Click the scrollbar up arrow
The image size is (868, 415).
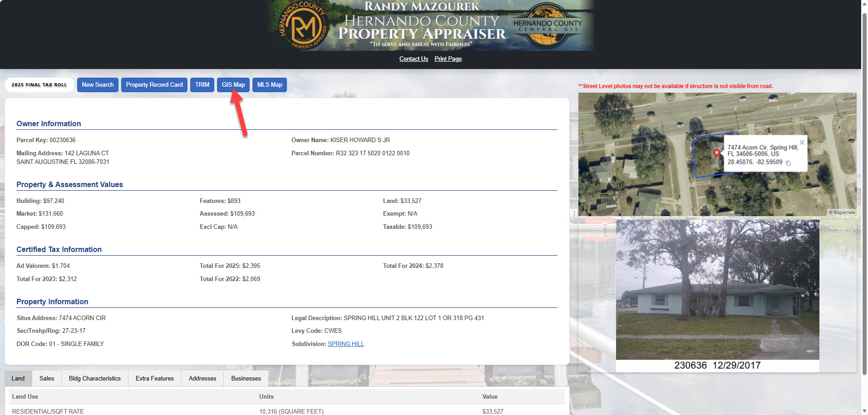[x=864, y=4]
